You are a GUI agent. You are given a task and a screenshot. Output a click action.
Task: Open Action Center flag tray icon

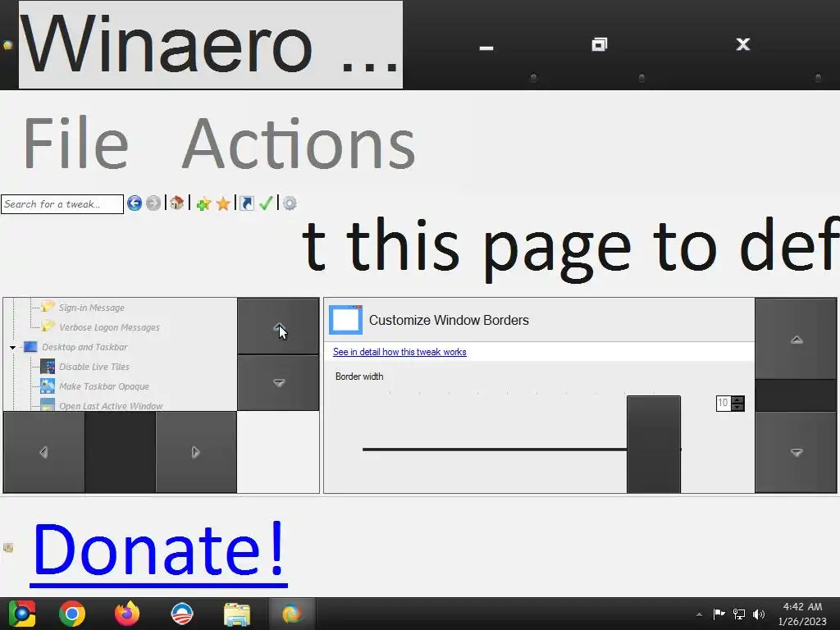point(719,614)
